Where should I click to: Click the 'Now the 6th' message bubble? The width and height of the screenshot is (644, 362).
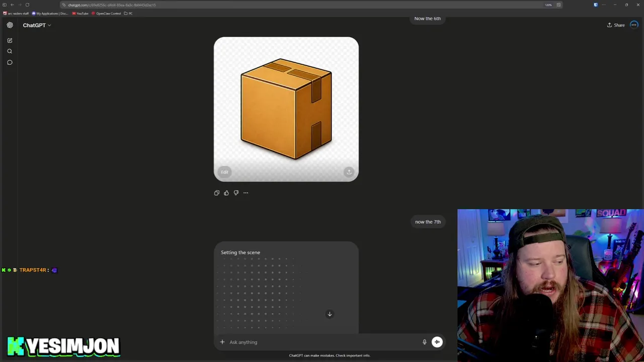427,19
